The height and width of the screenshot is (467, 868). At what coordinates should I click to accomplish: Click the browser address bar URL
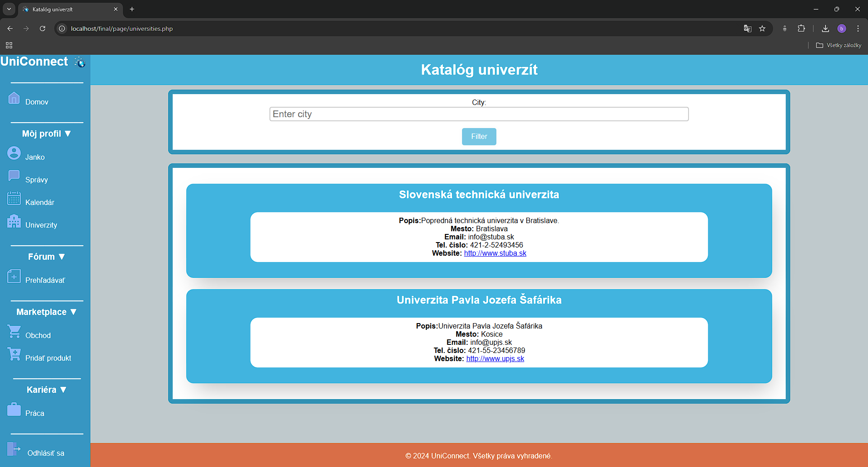pyautogui.click(x=122, y=29)
